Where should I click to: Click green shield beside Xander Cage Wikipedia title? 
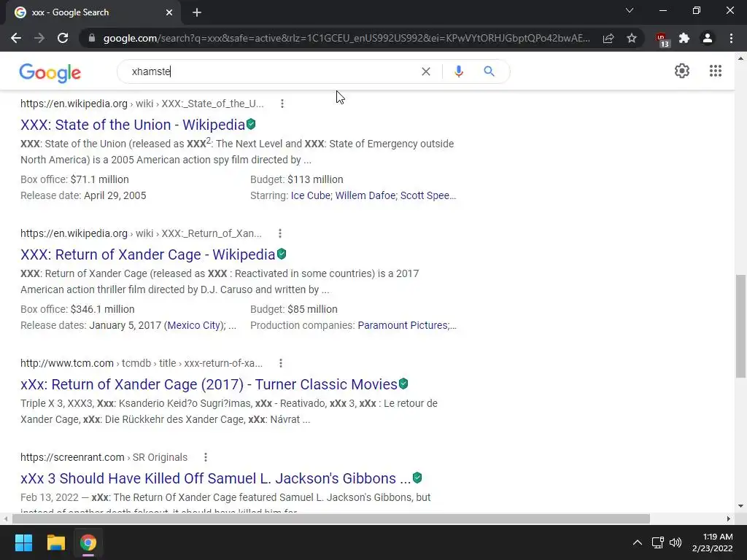click(x=282, y=254)
